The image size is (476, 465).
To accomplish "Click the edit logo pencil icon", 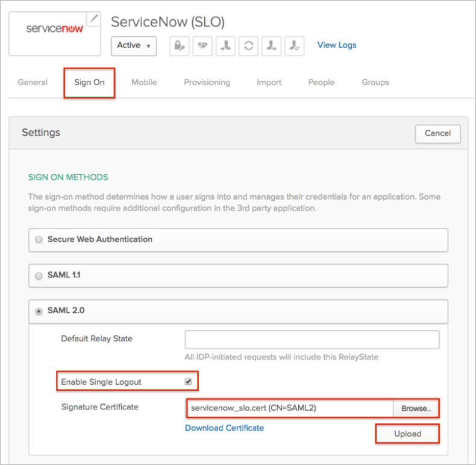I will point(93,19).
